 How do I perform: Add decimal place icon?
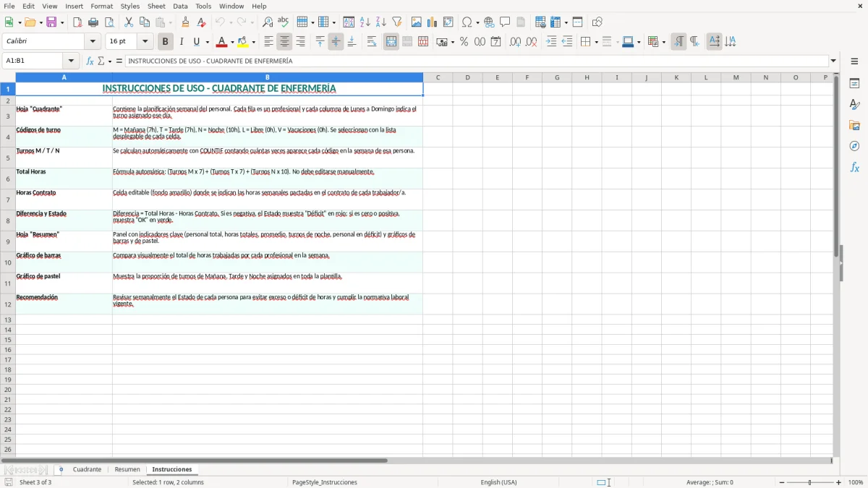(515, 42)
